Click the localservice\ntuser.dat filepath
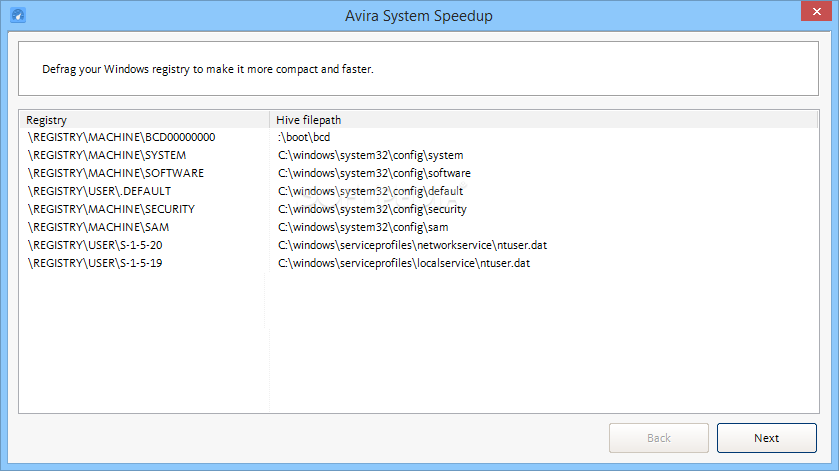The width and height of the screenshot is (839, 471). click(404, 263)
